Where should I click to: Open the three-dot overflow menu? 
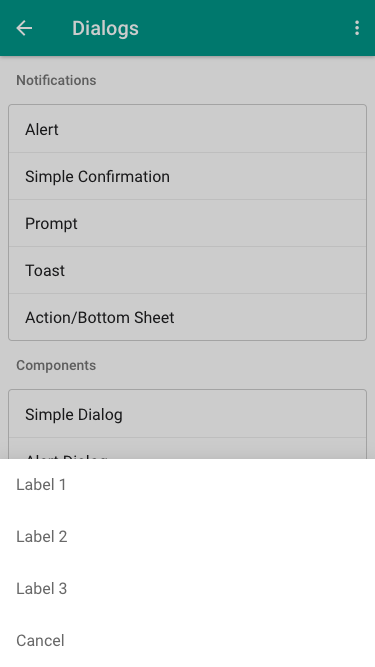(x=357, y=28)
